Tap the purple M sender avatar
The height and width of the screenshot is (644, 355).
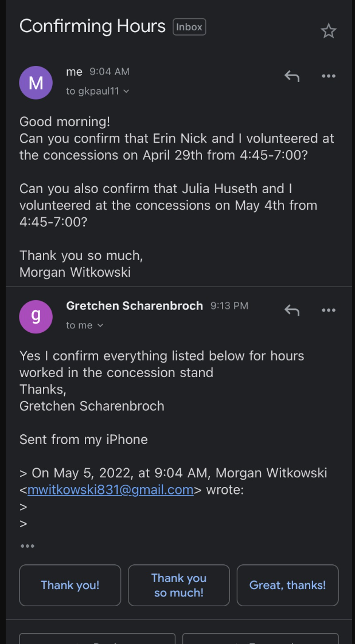tap(36, 83)
